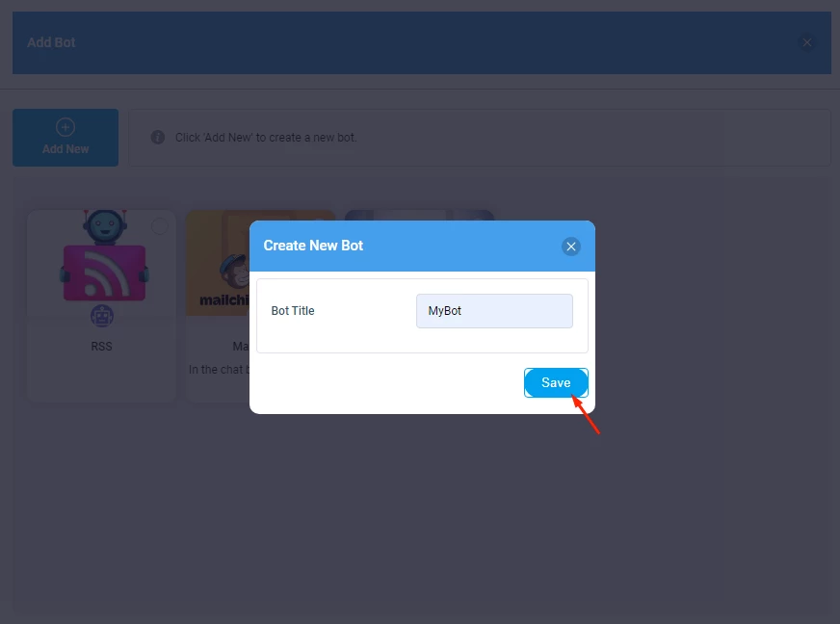Viewport: 840px width, 624px height.
Task: Click the RSS label text
Action: [x=101, y=346]
